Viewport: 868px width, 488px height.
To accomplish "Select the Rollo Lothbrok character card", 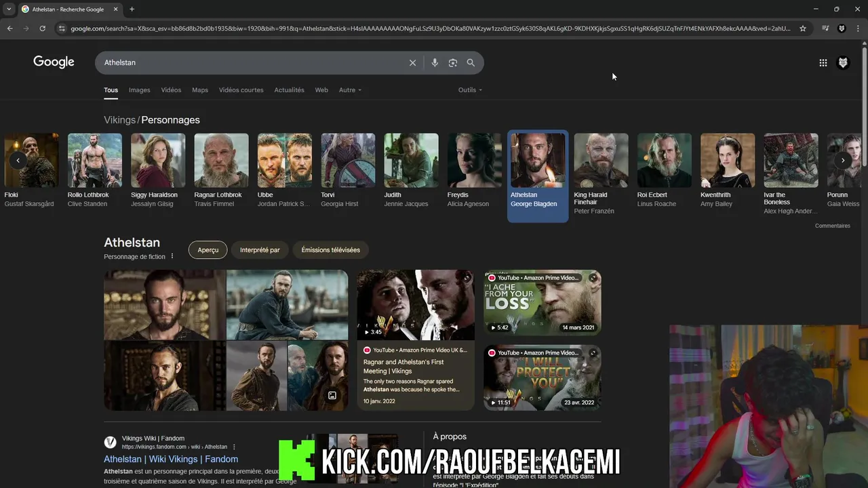I will [x=95, y=171].
